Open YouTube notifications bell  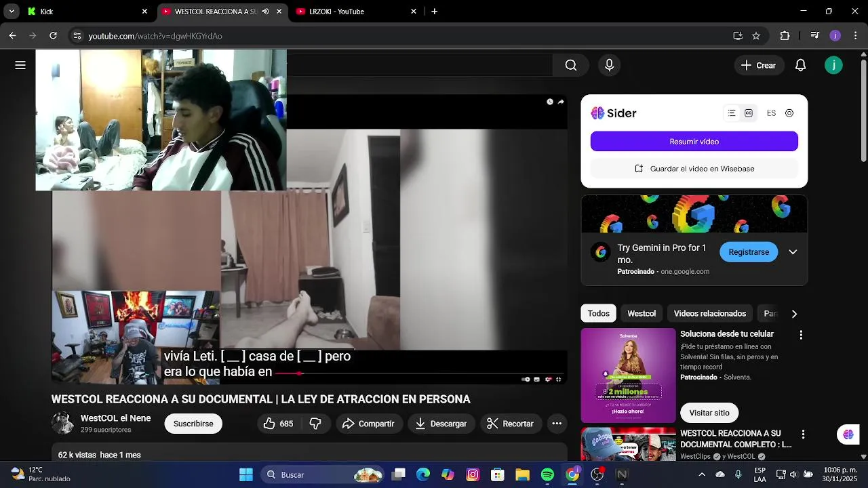tap(800, 65)
